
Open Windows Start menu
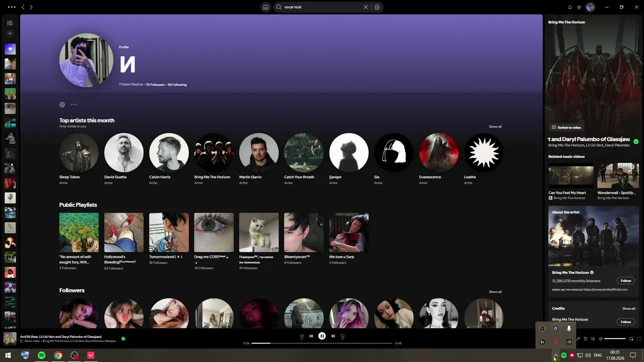pyautogui.click(x=8, y=355)
